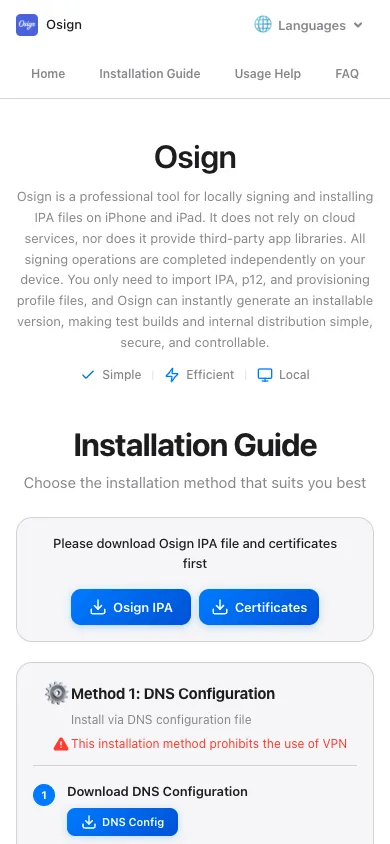Click the globe icon beside Languages
This screenshot has width=390, height=844.
[263, 25]
